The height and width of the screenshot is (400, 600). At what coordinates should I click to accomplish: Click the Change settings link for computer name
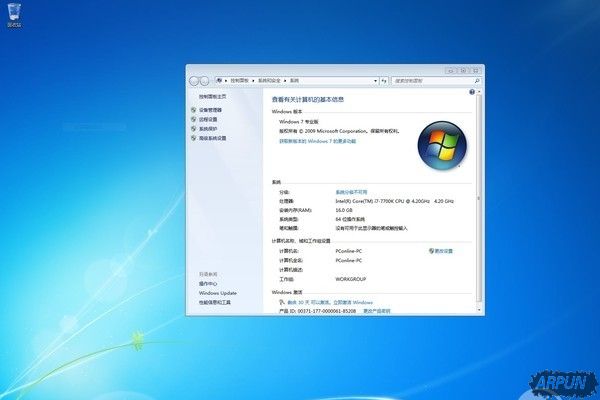coord(443,251)
